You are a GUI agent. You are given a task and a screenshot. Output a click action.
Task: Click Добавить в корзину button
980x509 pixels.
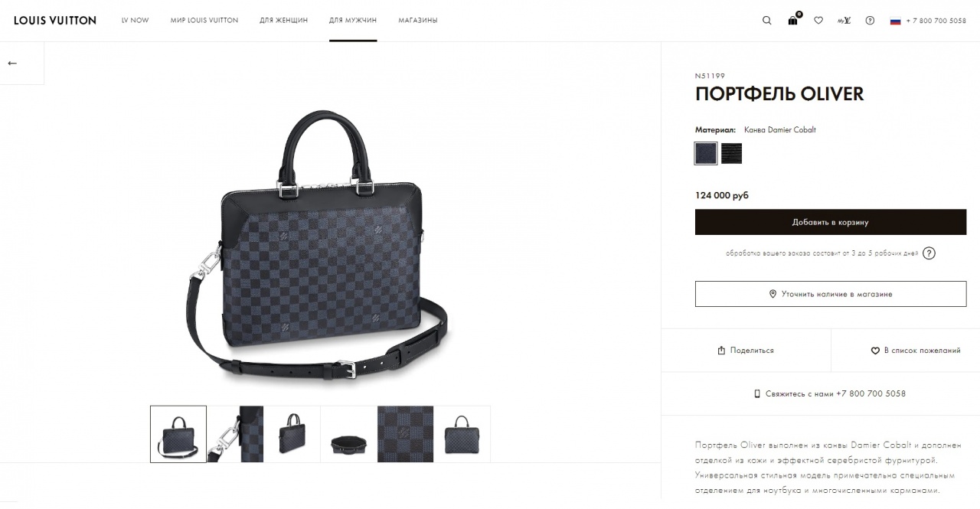click(x=831, y=222)
